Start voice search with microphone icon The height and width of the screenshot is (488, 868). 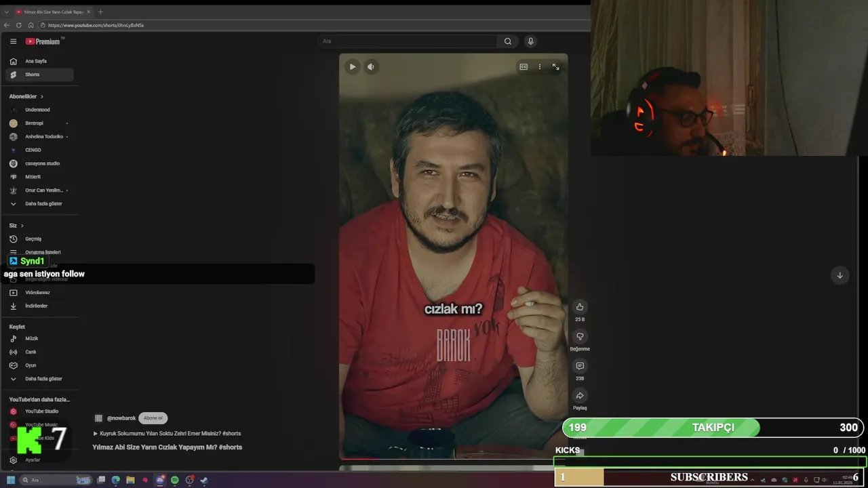point(530,41)
